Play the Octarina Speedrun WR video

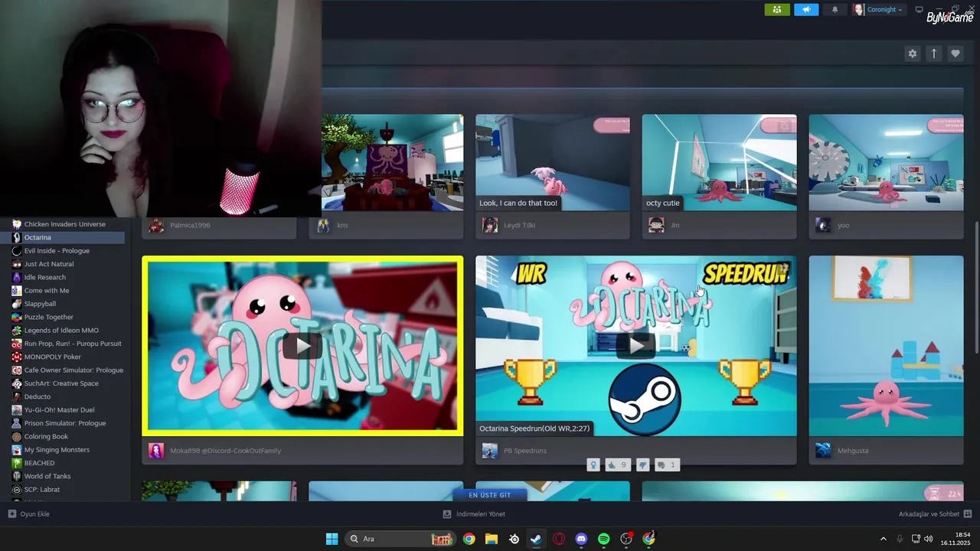[x=636, y=346]
